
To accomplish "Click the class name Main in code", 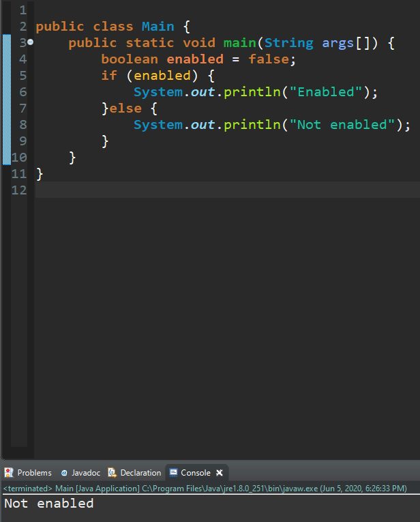I will [x=157, y=27].
